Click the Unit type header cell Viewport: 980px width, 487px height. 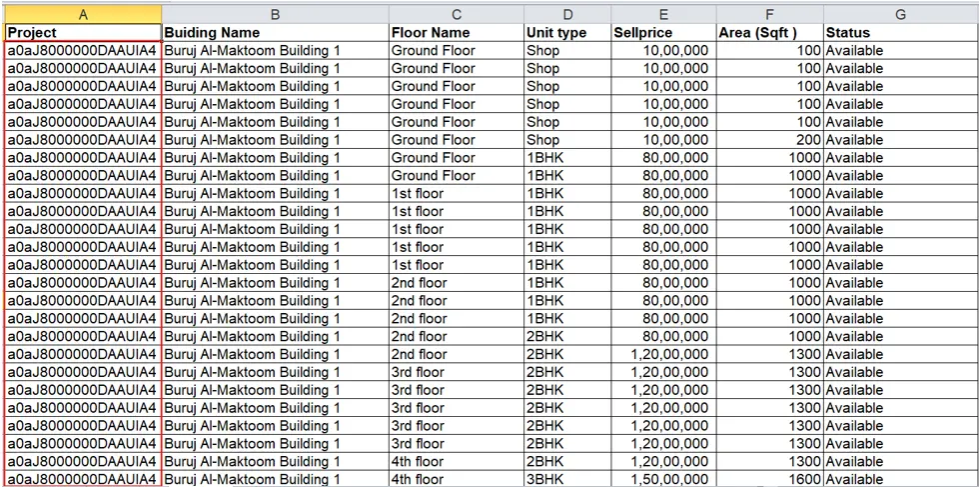coord(567,33)
